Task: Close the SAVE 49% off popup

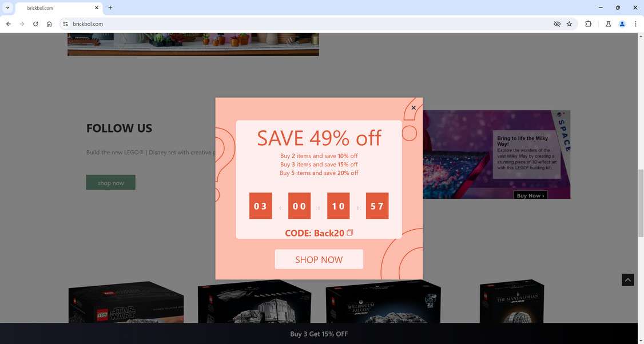Action: click(413, 107)
